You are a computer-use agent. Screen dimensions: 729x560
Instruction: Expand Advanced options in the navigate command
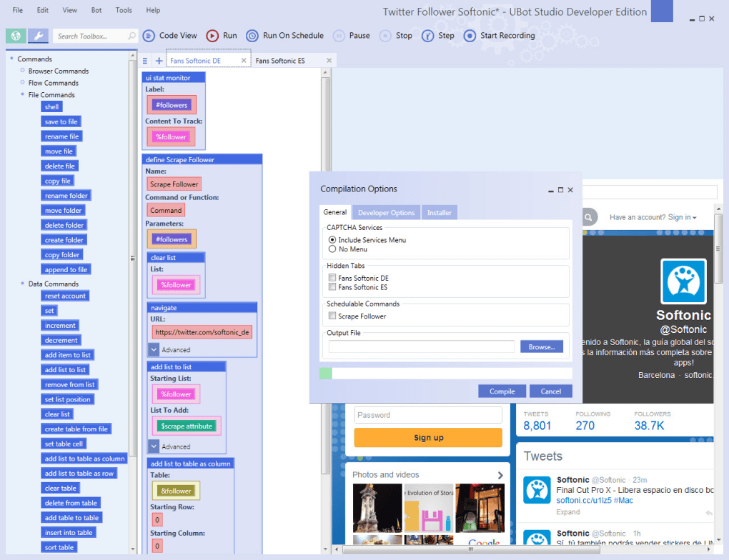pyautogui.click(x=154, y=349)
